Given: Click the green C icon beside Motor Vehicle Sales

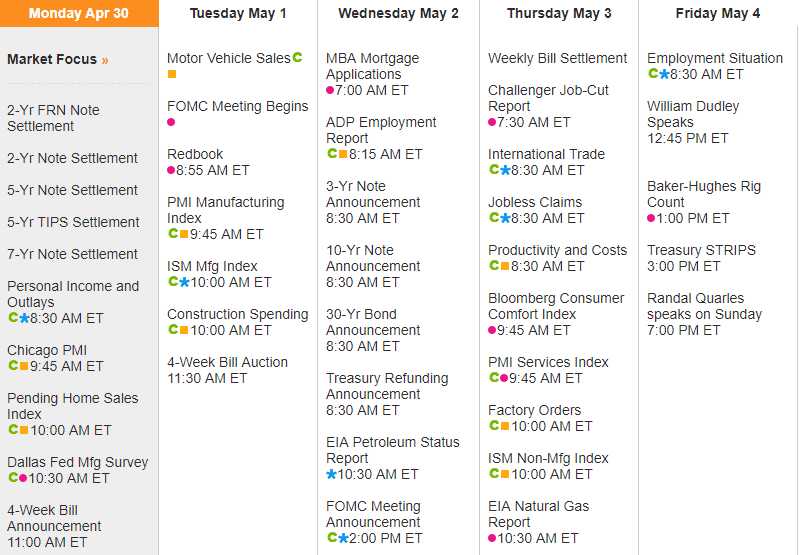Looking at the screenshot, I should pyautogui.click(x=297, y=58).
